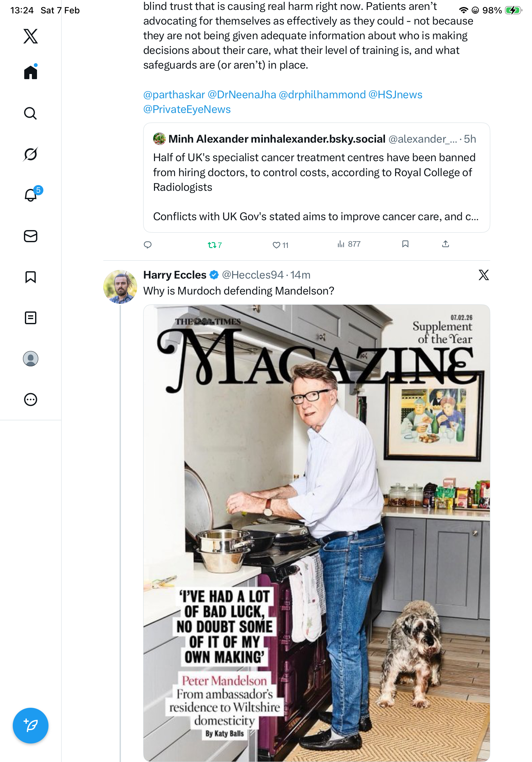This screenshot has width=532, height=762.
Task: Like the post with 11 likes
Action: [x=276, y=245]
